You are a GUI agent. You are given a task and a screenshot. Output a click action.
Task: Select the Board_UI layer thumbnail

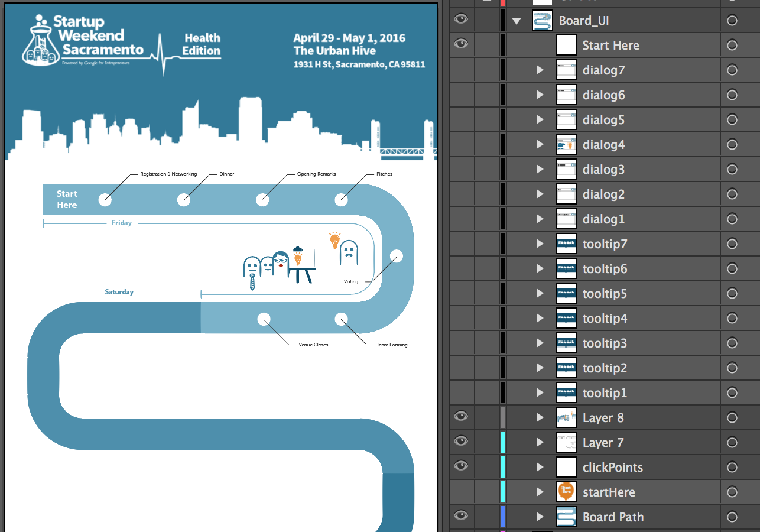pos(542,21)
